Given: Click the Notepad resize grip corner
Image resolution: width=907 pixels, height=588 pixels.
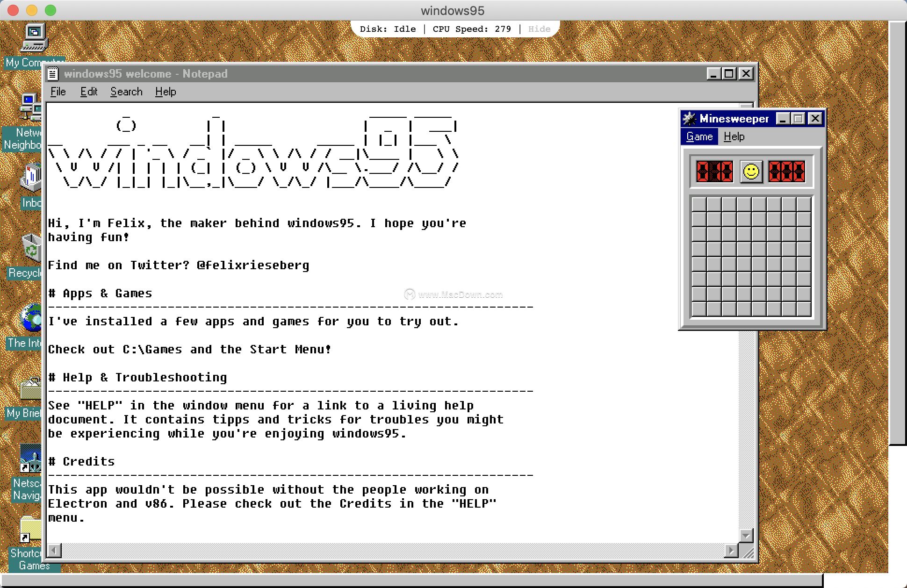Looking at the screenshot, I should (x=748, y=552).
